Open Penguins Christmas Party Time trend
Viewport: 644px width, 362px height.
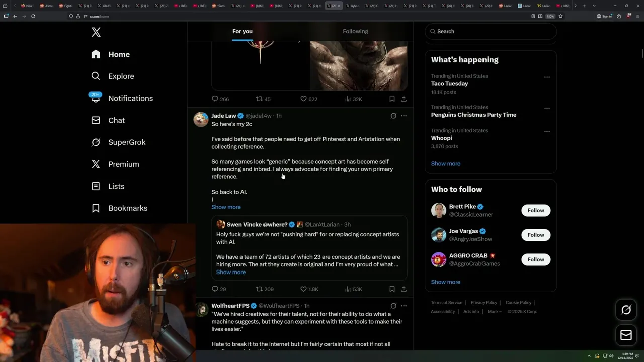[x=473, y=115]
